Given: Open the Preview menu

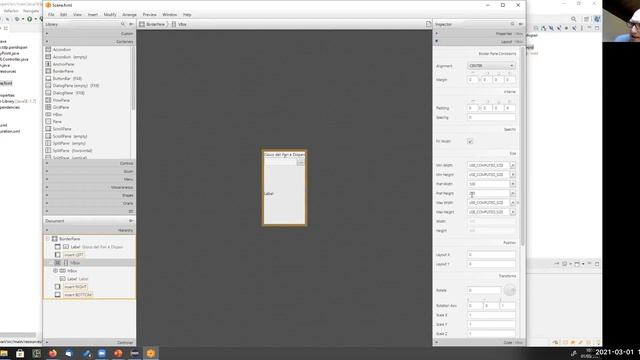Looking at the screenshot, I should (x=149, y=15).
